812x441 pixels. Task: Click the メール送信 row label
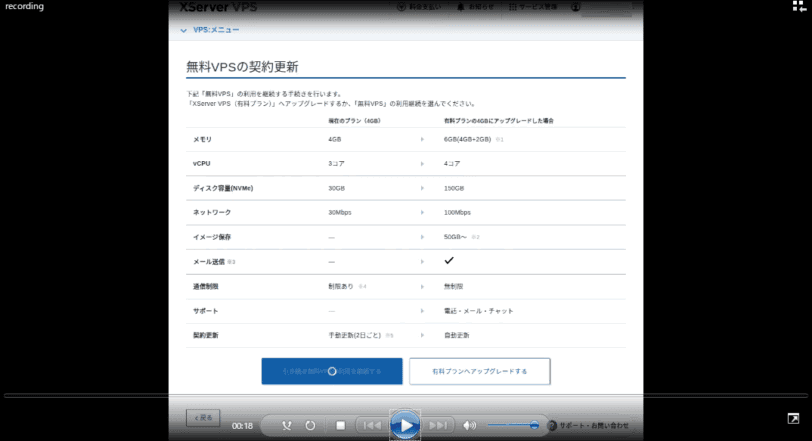point(209,262)
